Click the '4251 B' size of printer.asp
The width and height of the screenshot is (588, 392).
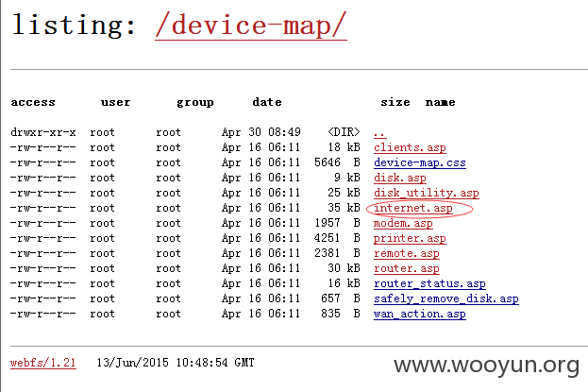point(337,238)
